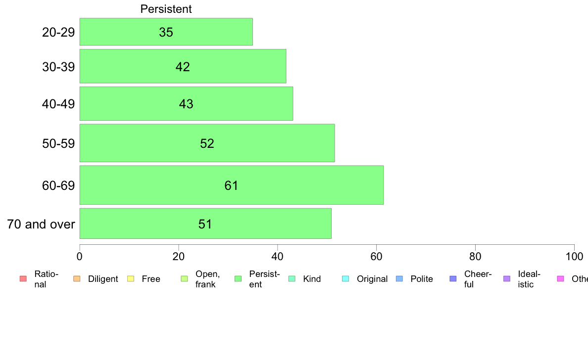The width and height of the screenshot is (588, 364).
Task: Select the 30-39 bar showing 42
Action: pos(183,66)
